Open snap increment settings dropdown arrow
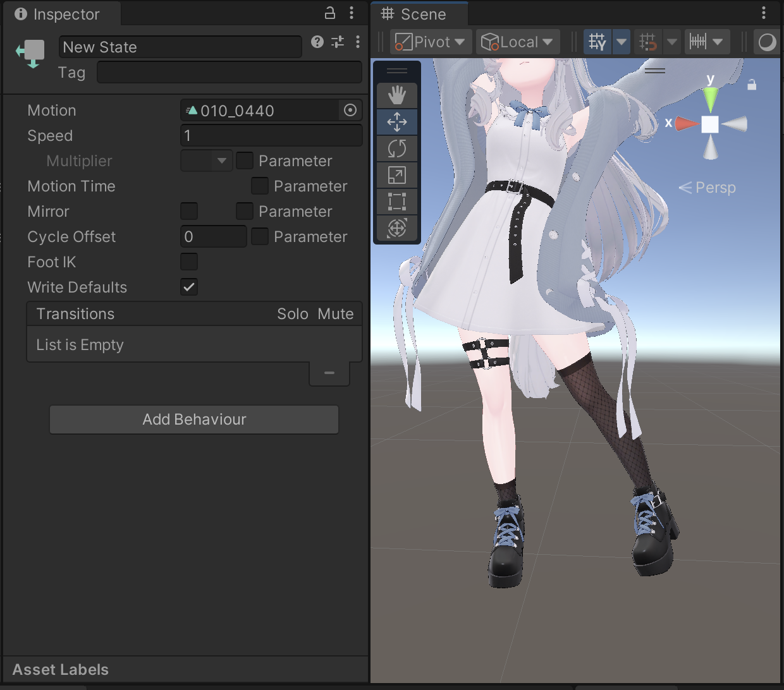Image resolution: width=784 pixels, height=690 pixels. (x=718, y=42)
